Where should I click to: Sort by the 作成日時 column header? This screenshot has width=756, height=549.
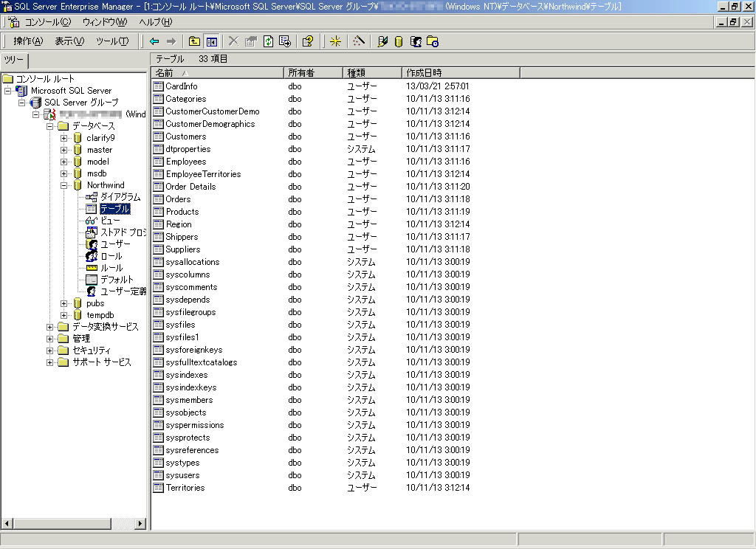(461, 72)
